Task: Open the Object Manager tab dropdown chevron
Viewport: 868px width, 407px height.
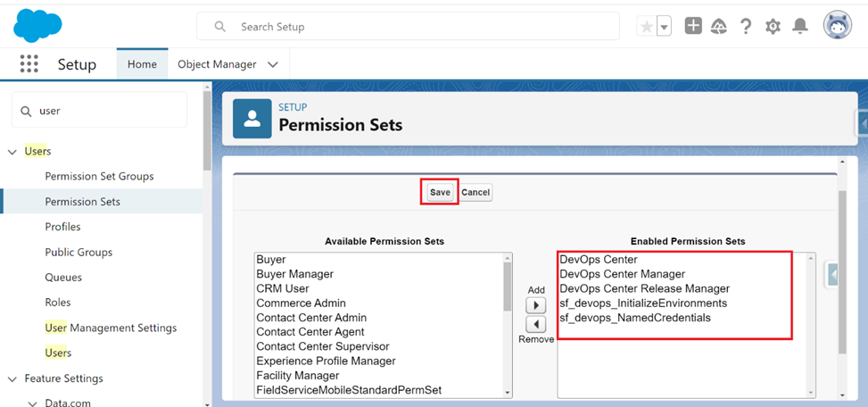Action: point(272,64)
